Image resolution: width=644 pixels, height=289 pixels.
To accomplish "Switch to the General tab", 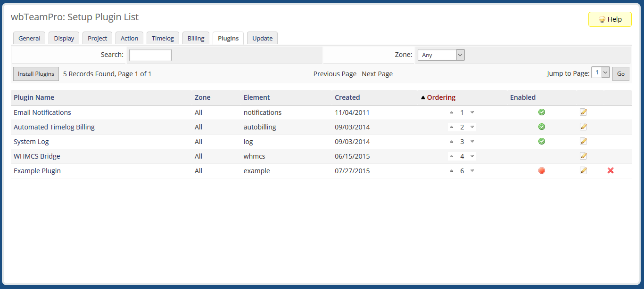I will pos(29,39).
